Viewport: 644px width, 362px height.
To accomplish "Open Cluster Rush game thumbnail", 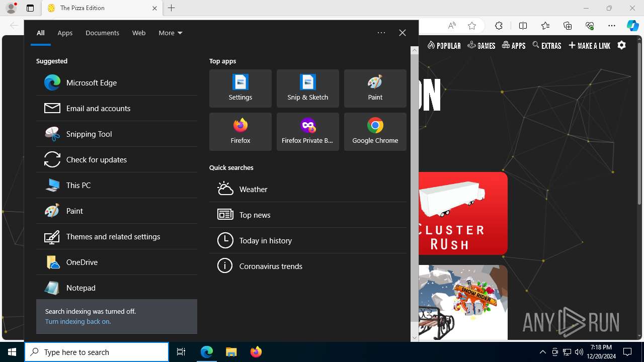I will click(x=463, y=213).
